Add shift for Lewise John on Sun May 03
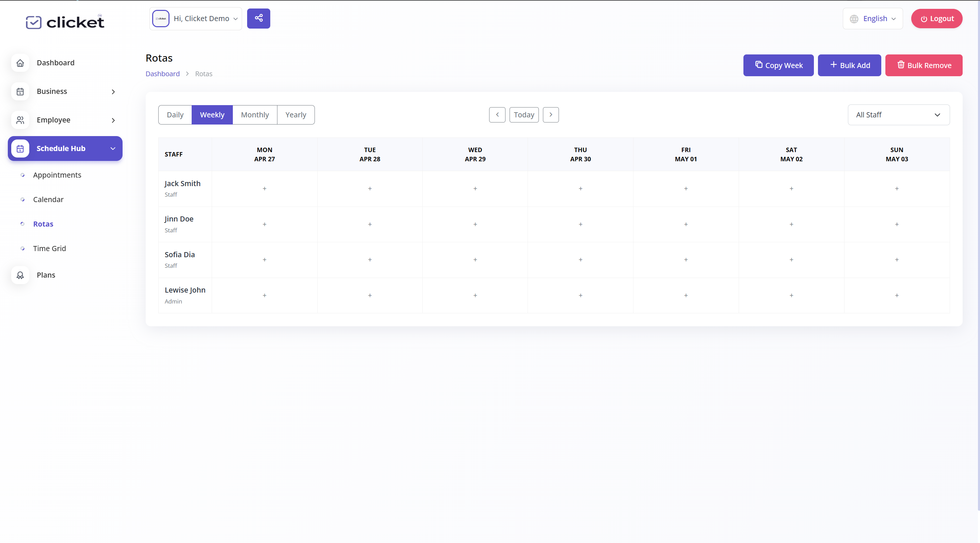This screenshot has width=980, height=543. point(897,295)
